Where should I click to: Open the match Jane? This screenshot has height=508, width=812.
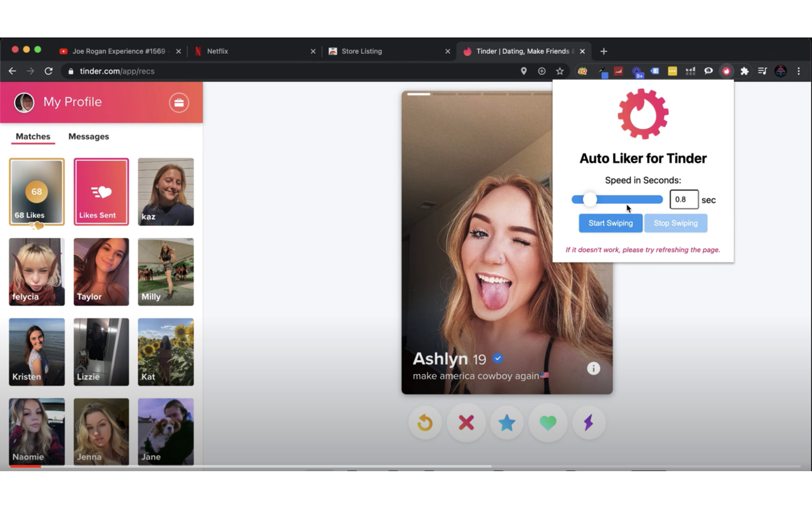166,432
